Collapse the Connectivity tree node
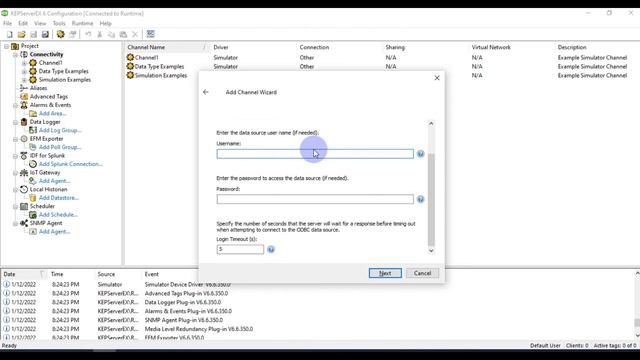The width and height of the screenshot is (640, 360). click(16, 55)
